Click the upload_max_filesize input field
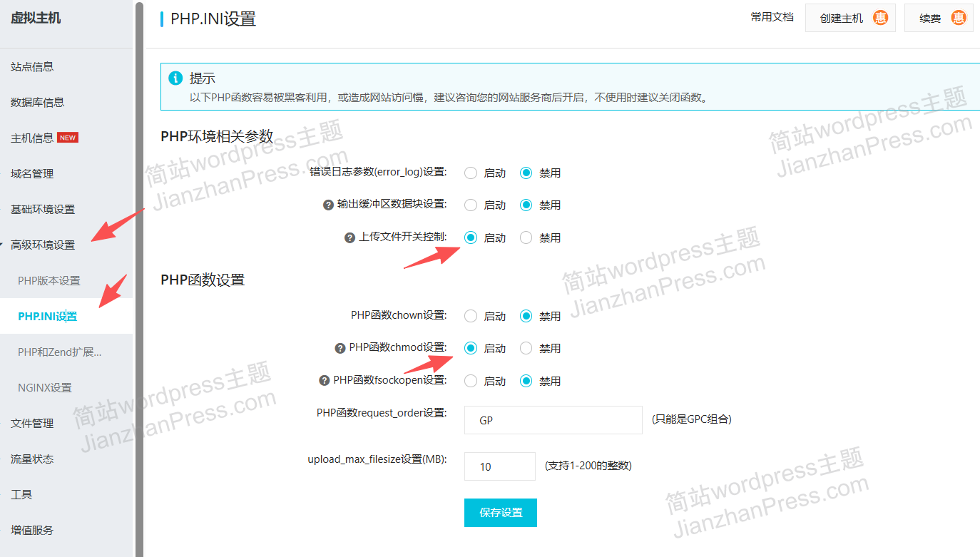 pos(500,466)
